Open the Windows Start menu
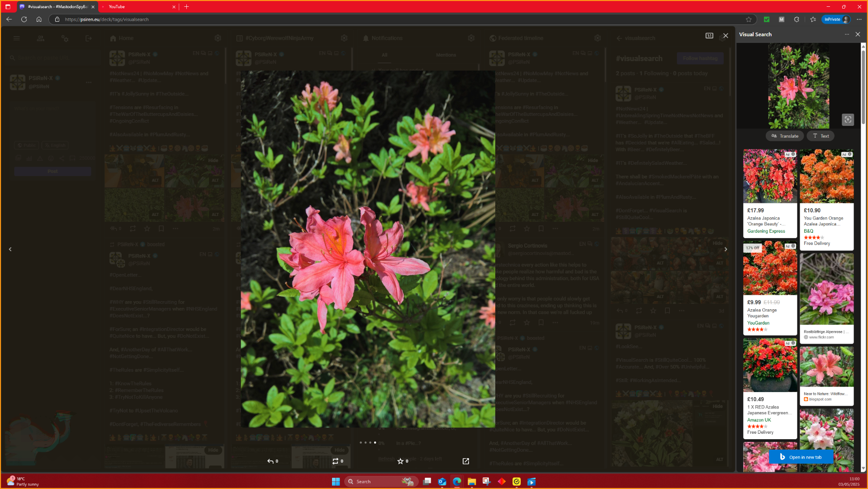 336,481
